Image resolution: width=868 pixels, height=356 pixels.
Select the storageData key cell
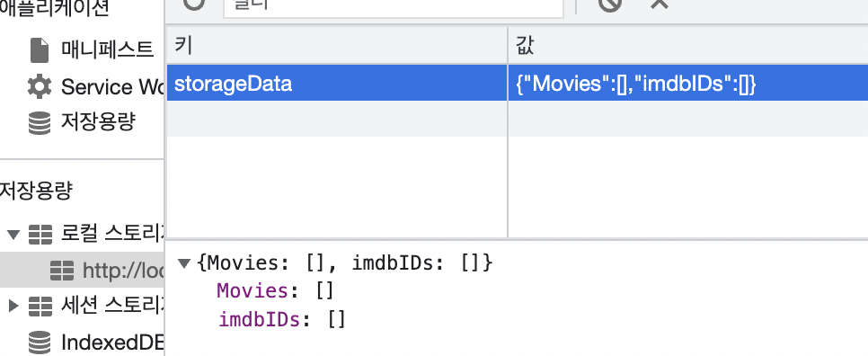[337, 83]
